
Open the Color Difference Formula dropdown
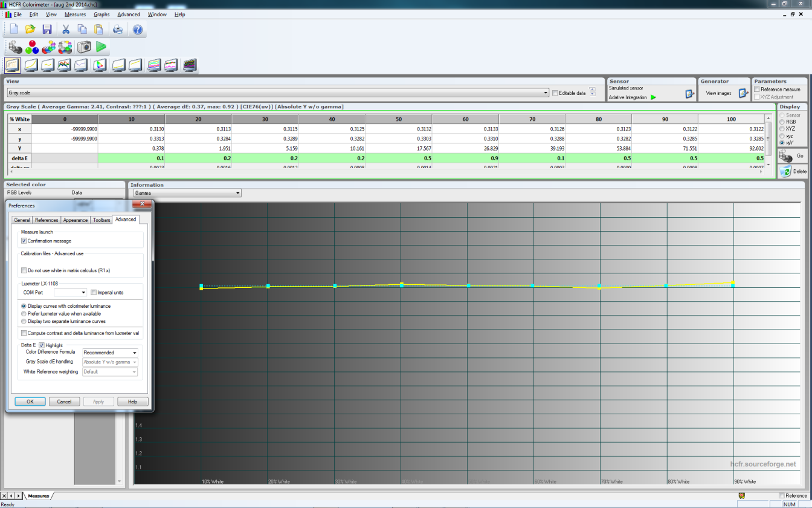(110, 353)
